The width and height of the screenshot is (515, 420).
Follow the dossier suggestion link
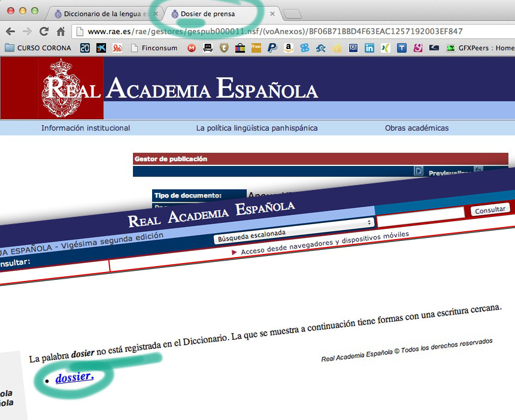(74, 377)
